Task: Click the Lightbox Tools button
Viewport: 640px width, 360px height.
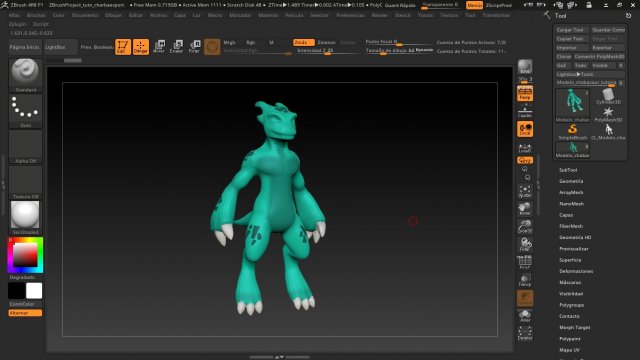Action: (x=590, y=74)
